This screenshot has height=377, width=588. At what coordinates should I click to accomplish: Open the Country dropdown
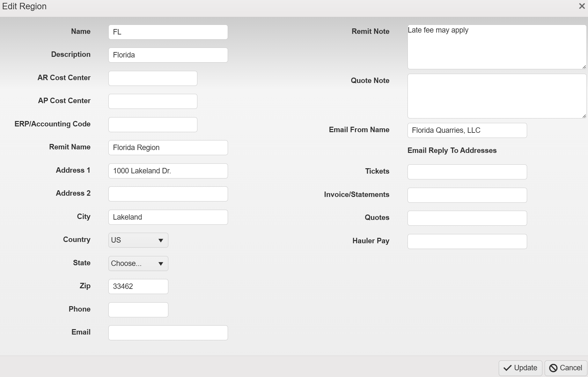pos(138,240)
